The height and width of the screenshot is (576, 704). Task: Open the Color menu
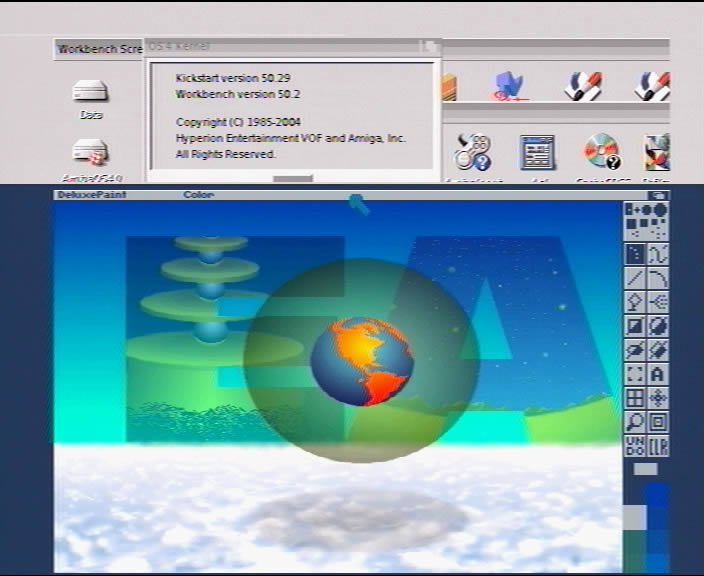(x=198, y=195)
